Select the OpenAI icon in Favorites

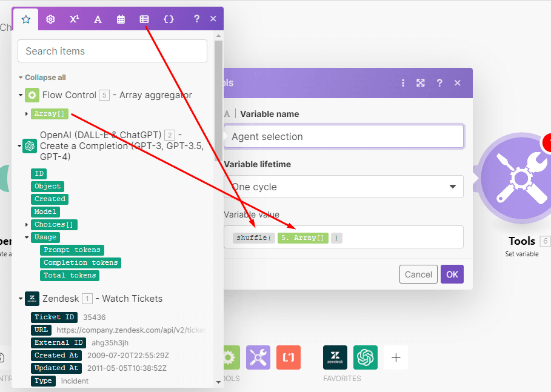pyautogui.click(x=365, y=357)
